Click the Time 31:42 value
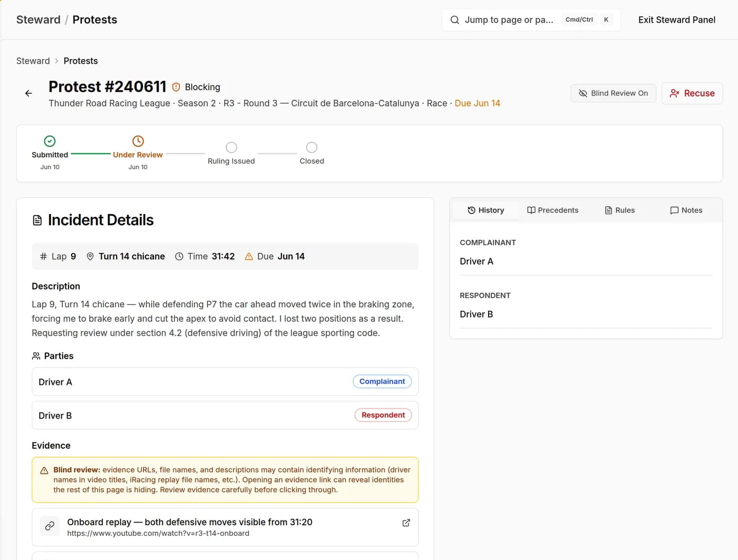The height and width of the screenshot is (560, 738). (223, 256)
